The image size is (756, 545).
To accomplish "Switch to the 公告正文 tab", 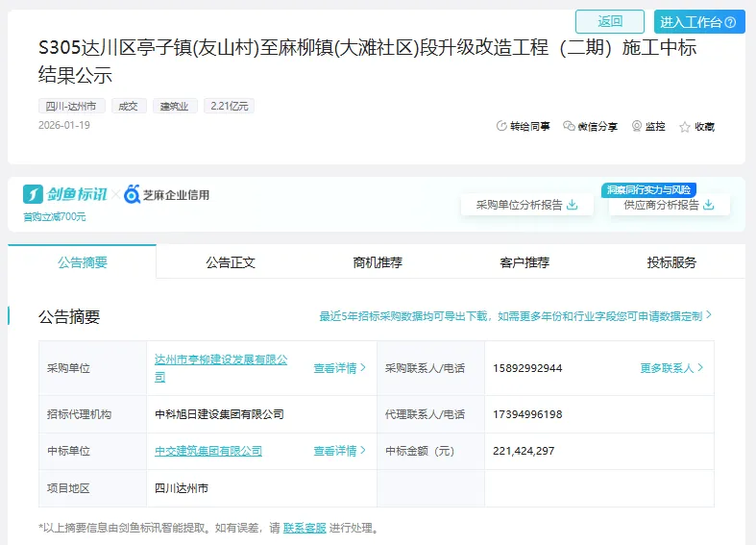I will [x=231, y=262].
